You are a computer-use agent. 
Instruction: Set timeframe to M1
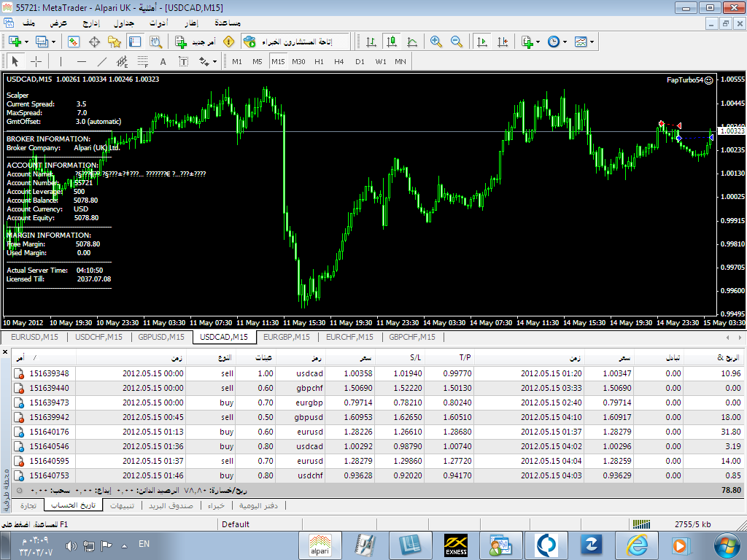click(237, 61)
